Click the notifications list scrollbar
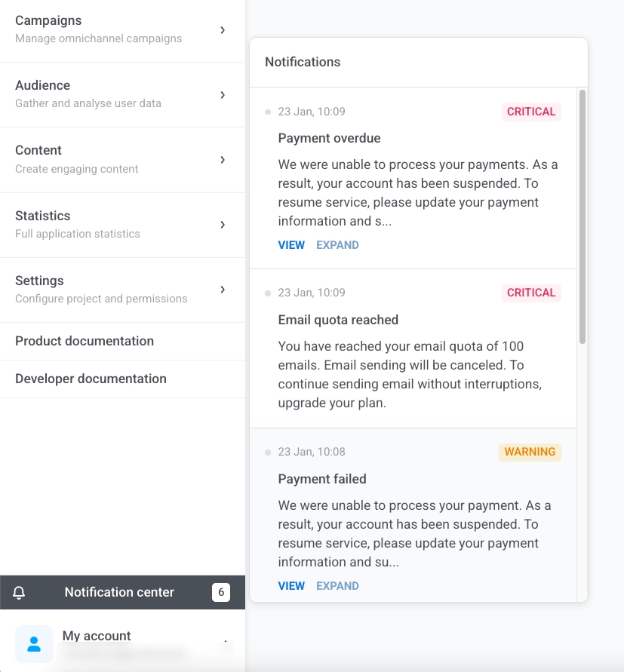The image size is (624, 672). click(582, 217)
